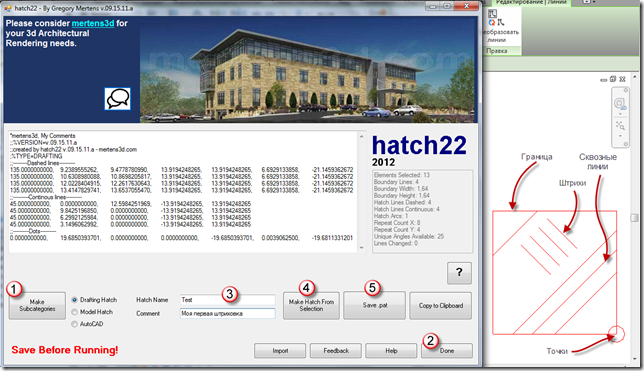
Task: Expand the zoom options dropdown arrow
Action: point(620,136)
